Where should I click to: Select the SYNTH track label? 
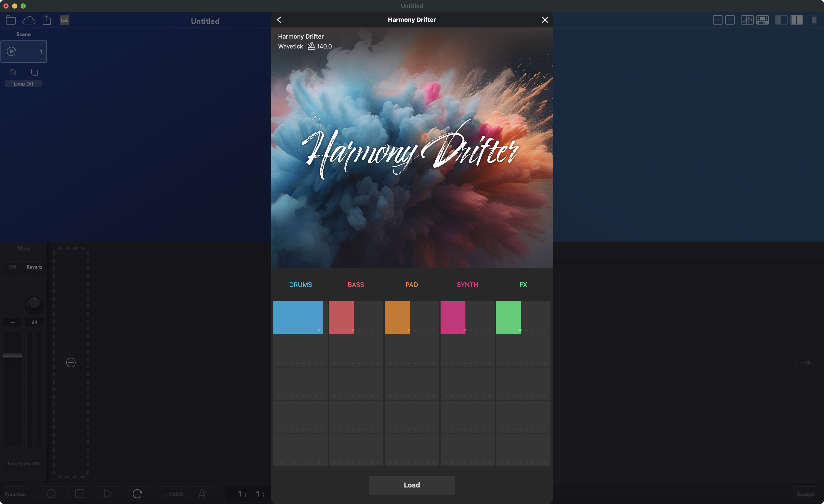coord(467,285)
